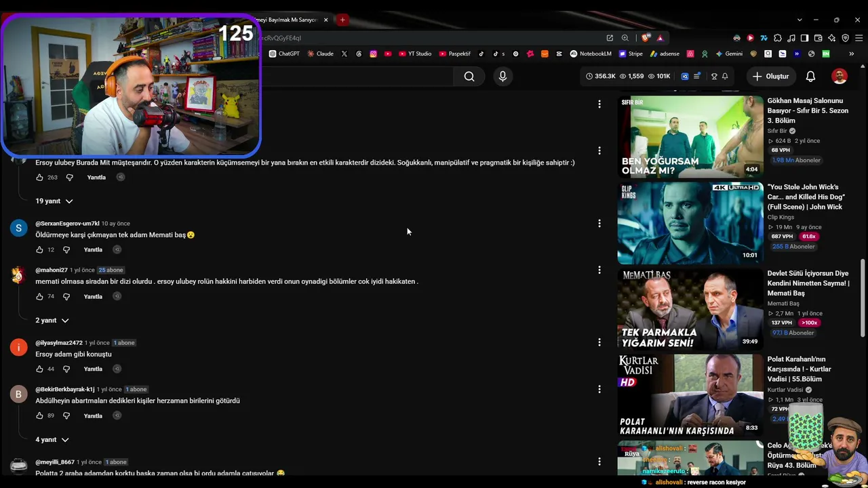This screenshot has height=488, width=868.
Task: Like SerxanEsgerov's comment with 12 likes
Action: 39,249
